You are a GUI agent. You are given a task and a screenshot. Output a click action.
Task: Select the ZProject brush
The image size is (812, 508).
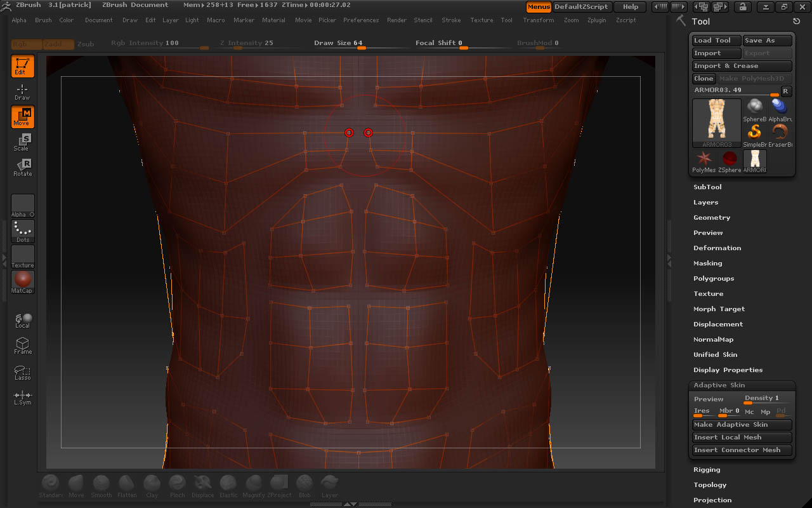pyautogui.click(x=279, y=486)
